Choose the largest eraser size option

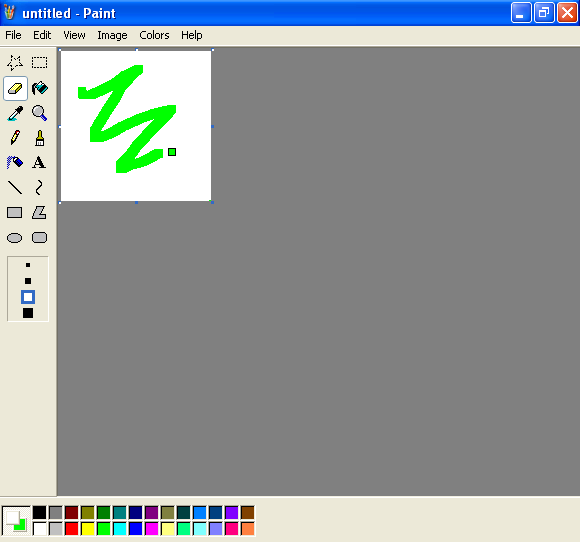(x=28, y=313)
